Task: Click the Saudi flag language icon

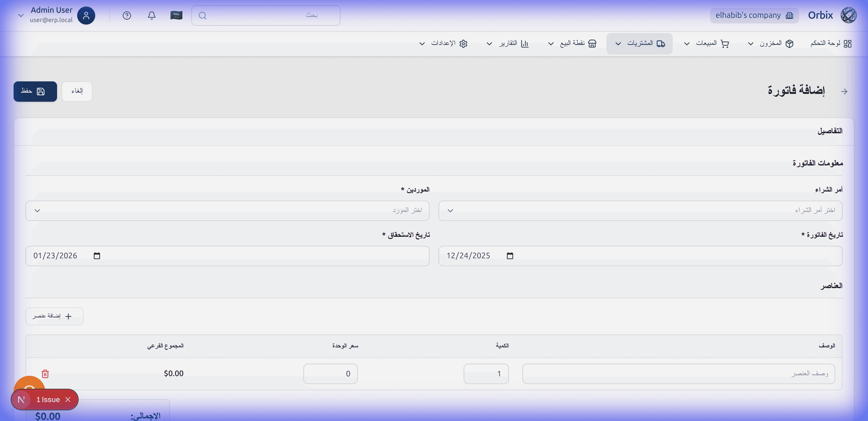Action: pyautogui.click(x=176, y=16)
